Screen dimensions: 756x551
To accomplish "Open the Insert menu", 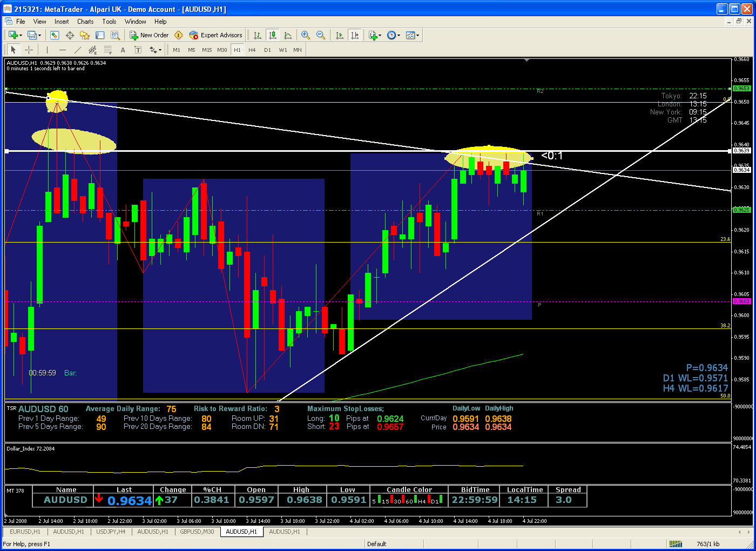I will [x=62, y=22].
